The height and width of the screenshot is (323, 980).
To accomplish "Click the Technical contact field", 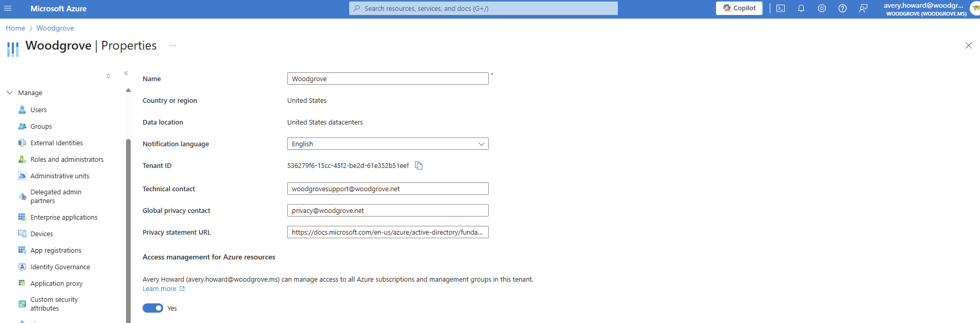I will point(387,189).
